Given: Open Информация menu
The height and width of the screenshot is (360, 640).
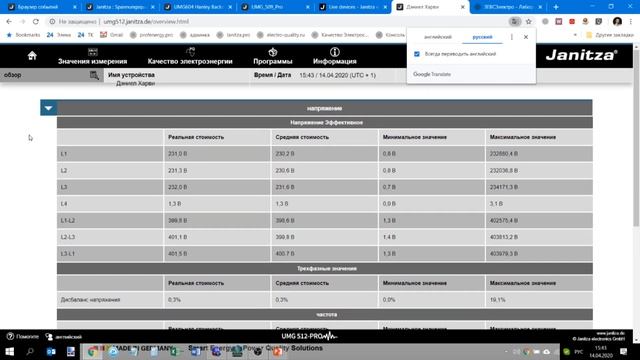Looking at the screenshot, I should tap(335, 56).
